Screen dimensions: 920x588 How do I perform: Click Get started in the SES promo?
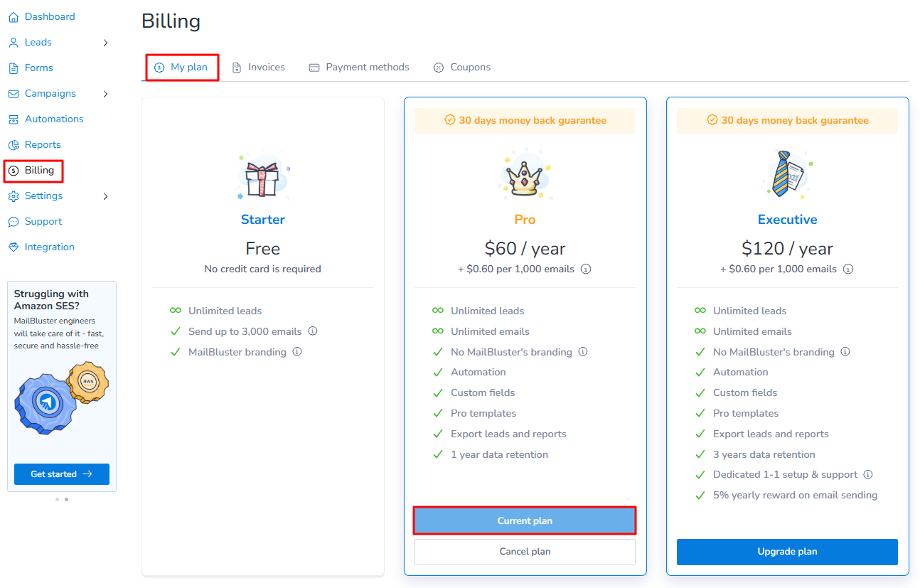pos(62,474)
